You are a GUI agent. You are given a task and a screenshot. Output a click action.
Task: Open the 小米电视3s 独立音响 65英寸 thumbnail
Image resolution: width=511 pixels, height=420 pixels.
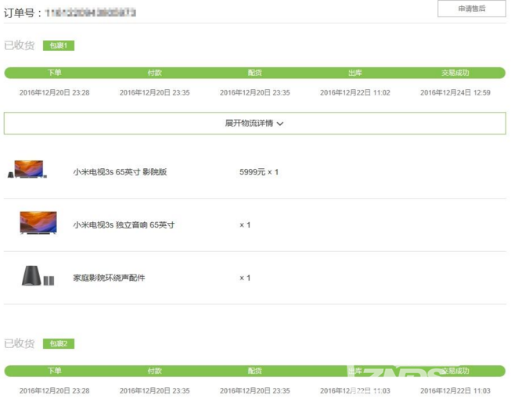pos(38,223)
